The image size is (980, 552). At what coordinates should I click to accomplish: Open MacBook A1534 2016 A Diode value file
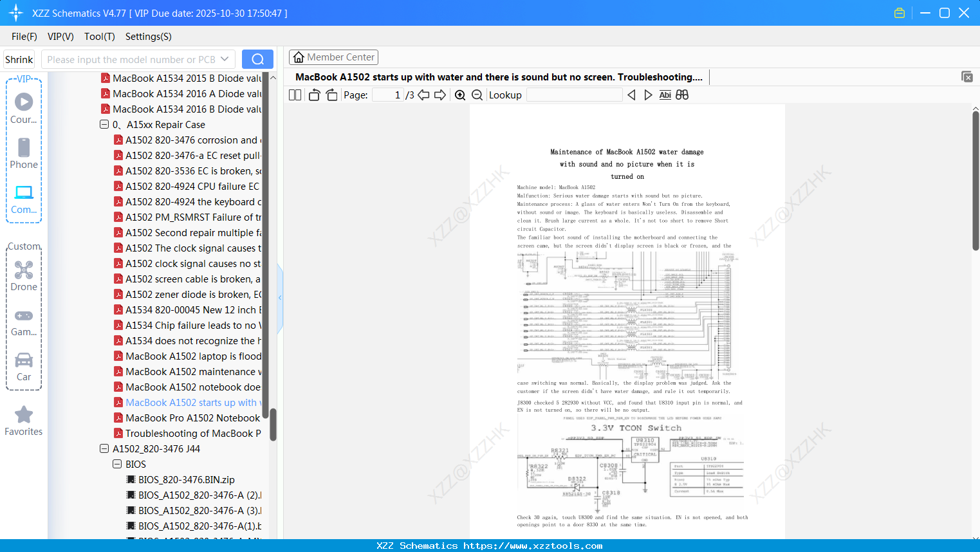pos(180,93)
